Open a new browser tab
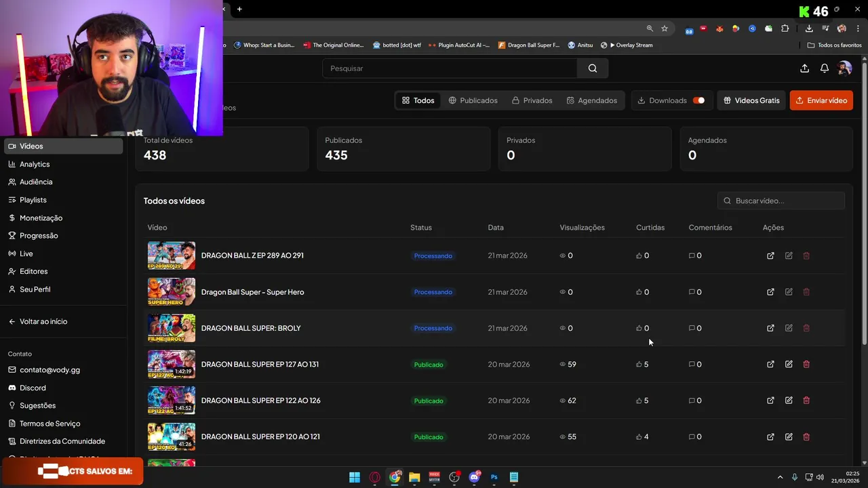 pos(239,9)
